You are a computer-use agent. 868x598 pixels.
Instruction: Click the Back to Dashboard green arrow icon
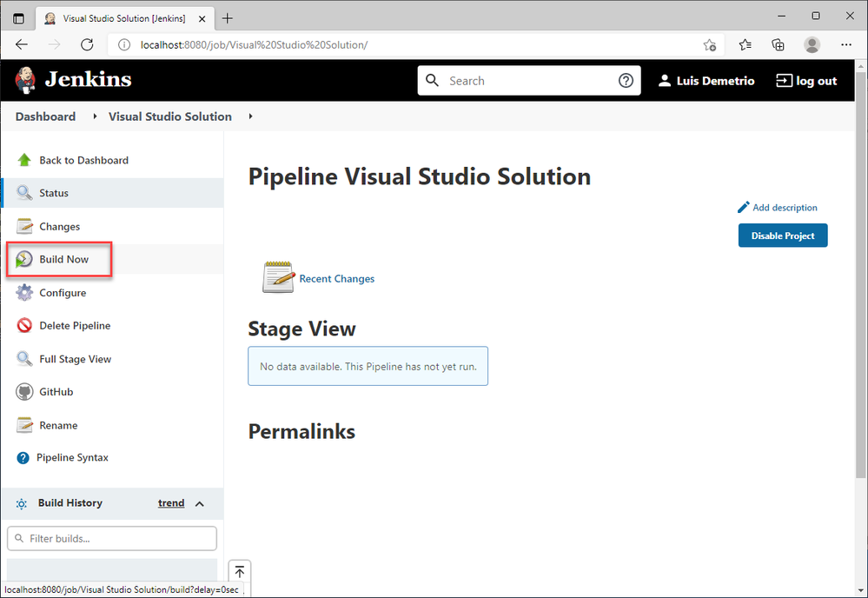(x=24, y=160)
